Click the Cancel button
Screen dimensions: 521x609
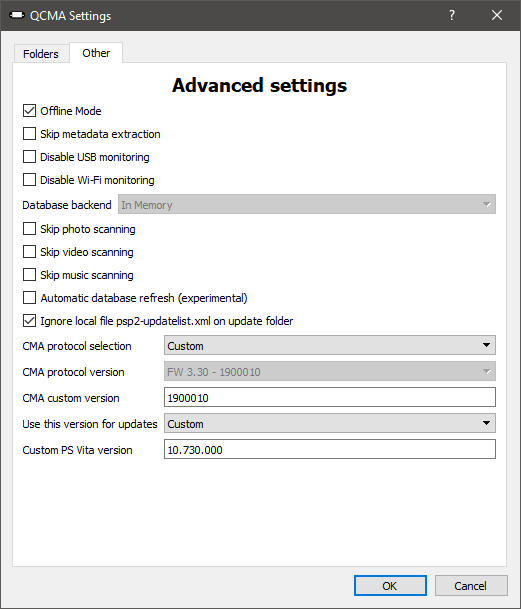pyautogui.click(x=471, y=585)
